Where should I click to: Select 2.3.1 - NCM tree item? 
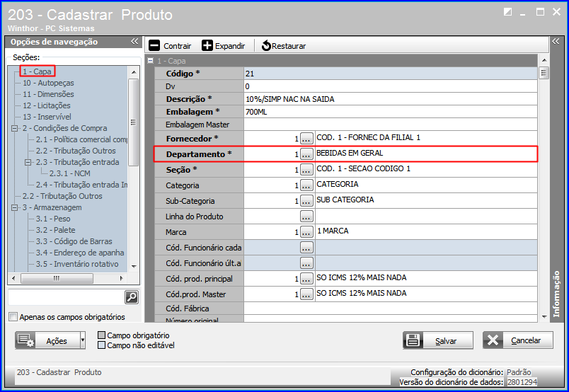(69, 173)
